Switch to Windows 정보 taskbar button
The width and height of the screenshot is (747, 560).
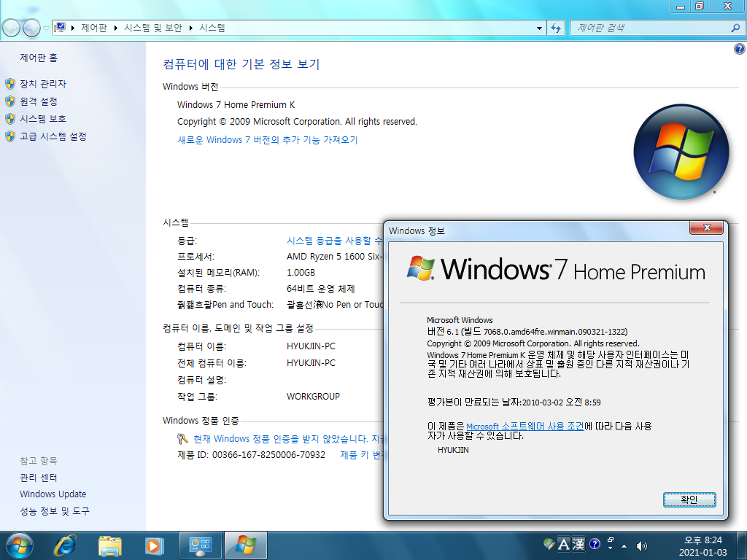pyautogui.click(x=245, y=545)
